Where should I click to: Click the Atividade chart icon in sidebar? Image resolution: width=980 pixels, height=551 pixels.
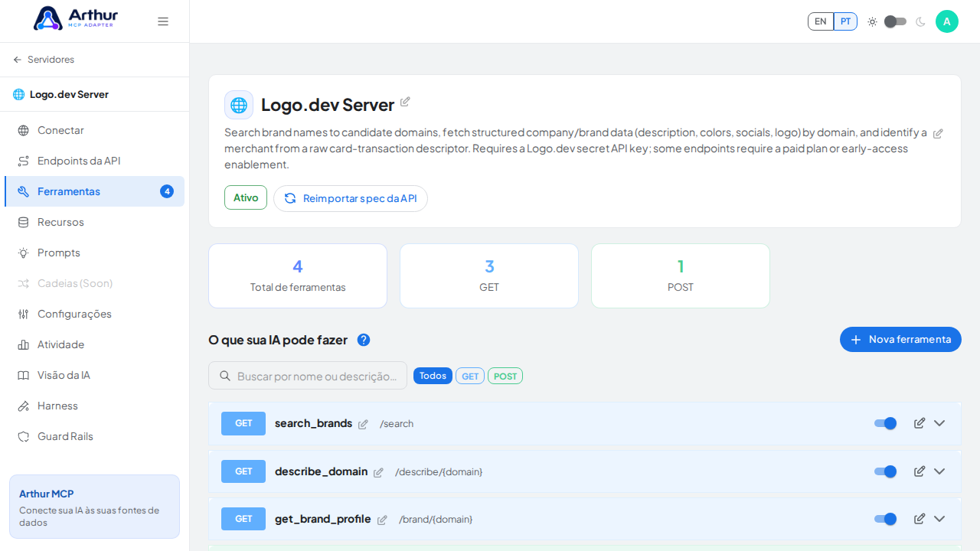pyautogui.click(x=24, y=344)
